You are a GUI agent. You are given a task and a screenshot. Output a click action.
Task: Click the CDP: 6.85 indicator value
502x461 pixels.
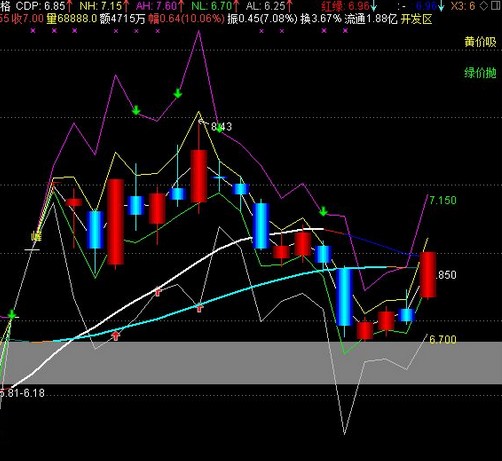coord(40,6)
